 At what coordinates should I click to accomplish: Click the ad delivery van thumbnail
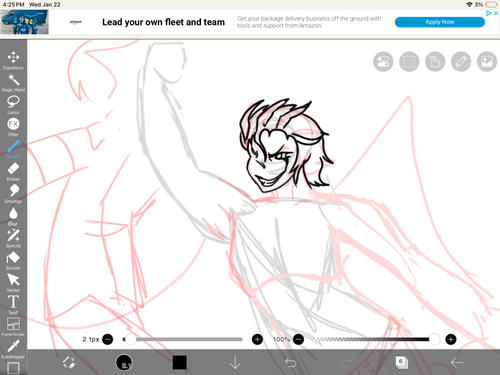pyautogui.click(x=24, y=22)
